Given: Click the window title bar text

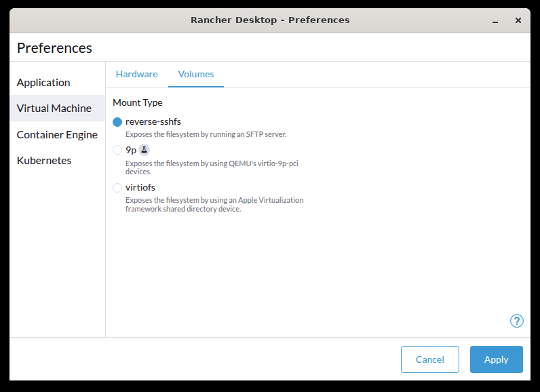Looking at the screenshot, I should [270, 20].
